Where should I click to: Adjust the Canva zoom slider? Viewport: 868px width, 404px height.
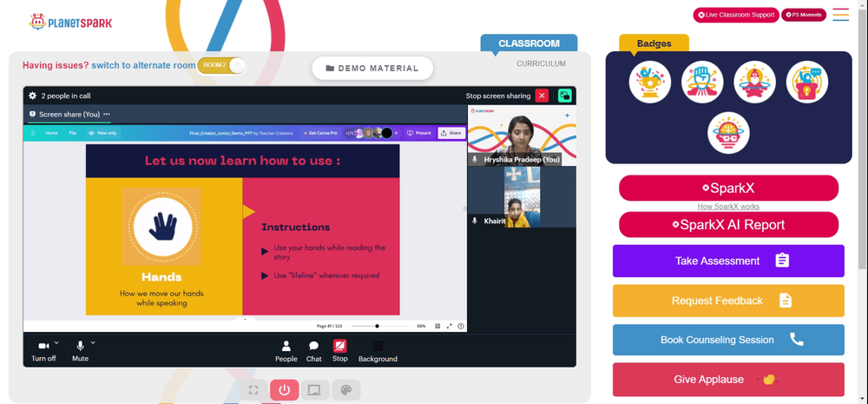coord(381,327)
